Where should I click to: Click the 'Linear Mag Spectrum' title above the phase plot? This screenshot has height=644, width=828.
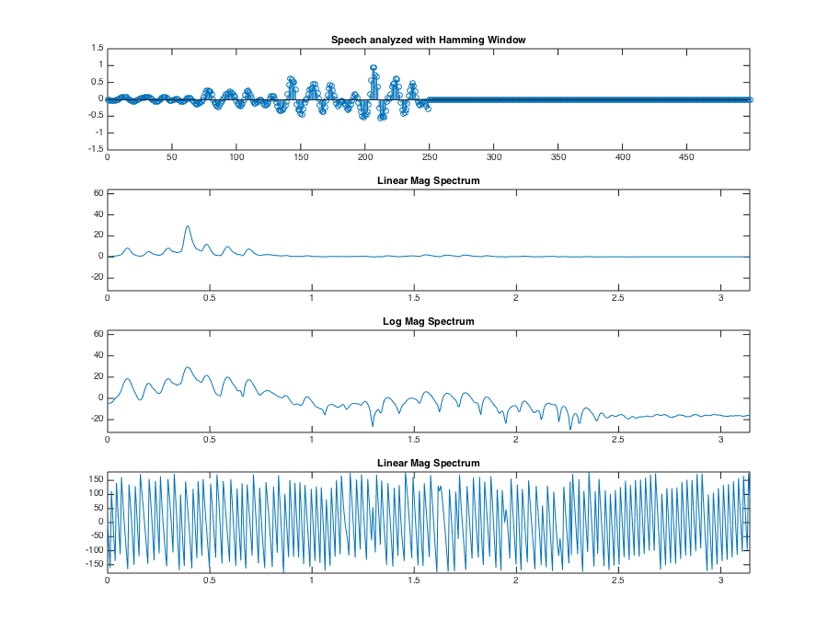coord(428,462)
